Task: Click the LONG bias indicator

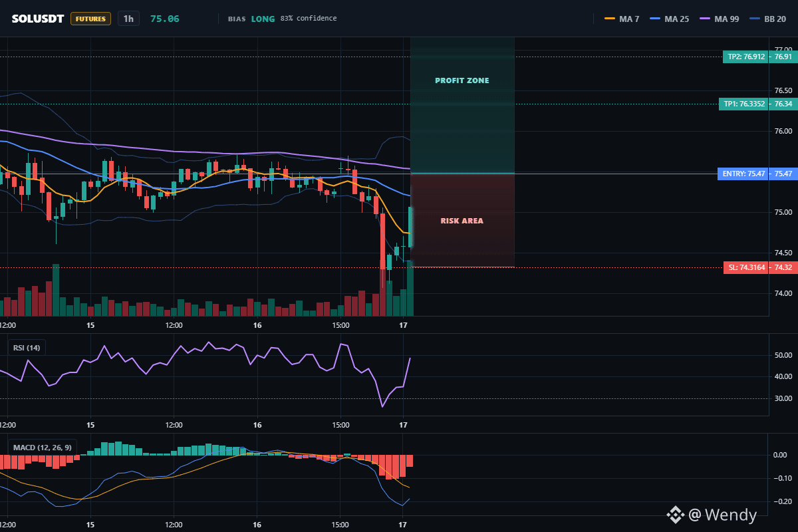Action: point(263,19)
